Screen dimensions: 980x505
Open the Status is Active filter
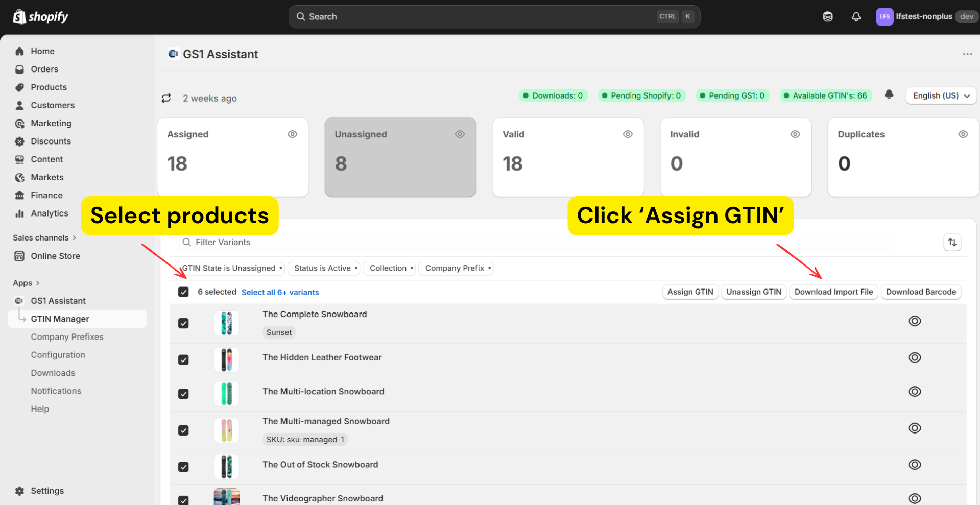pyautogui.click(x=324, y=268)
